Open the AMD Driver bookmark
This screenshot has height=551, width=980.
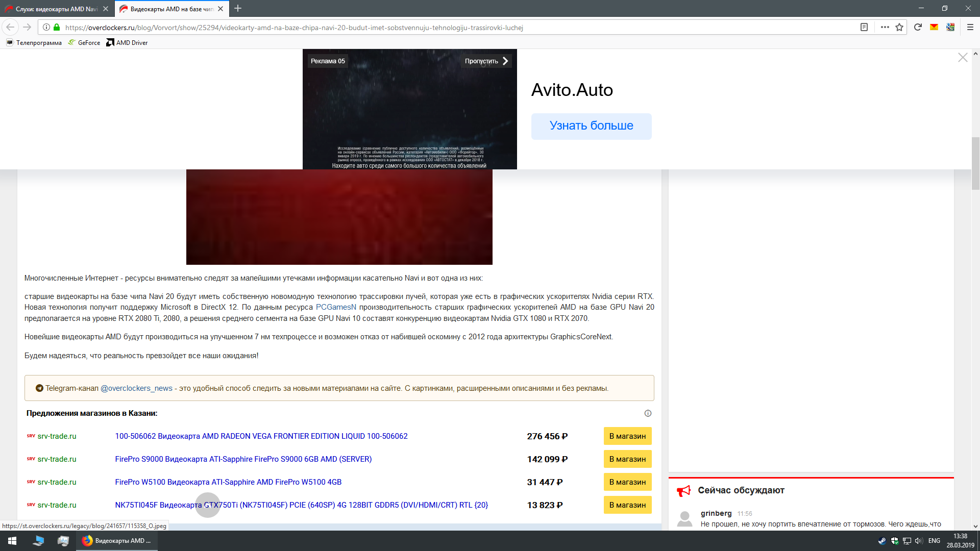pos(127,43)
